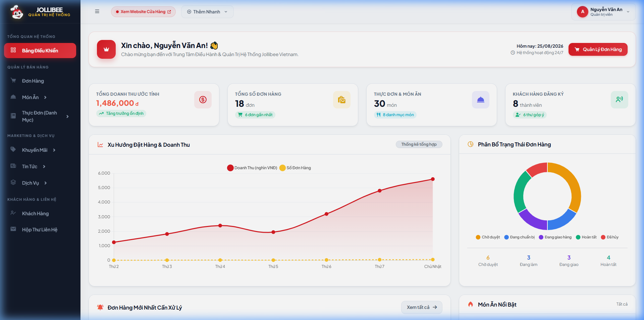644x320 pixels.
Task: Click the line chart icon by Xu Hướng
Action: [x=100, y=145]
